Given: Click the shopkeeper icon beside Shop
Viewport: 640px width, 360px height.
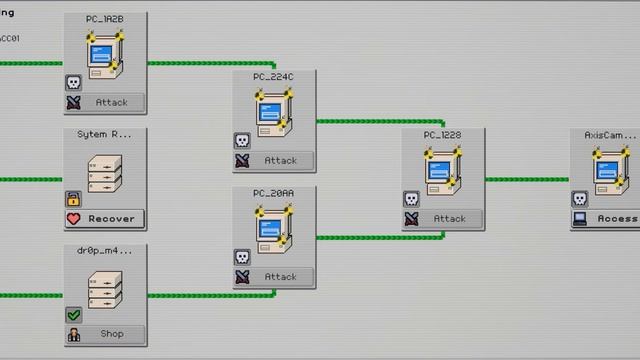Looking at the screenshot, I should pyautogui.click(x=74, y=335).
